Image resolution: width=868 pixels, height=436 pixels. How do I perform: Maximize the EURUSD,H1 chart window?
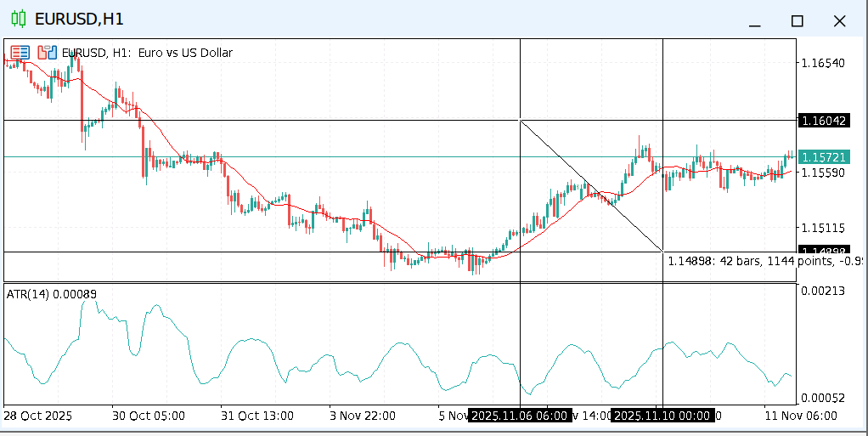click(x=798, y=21)
